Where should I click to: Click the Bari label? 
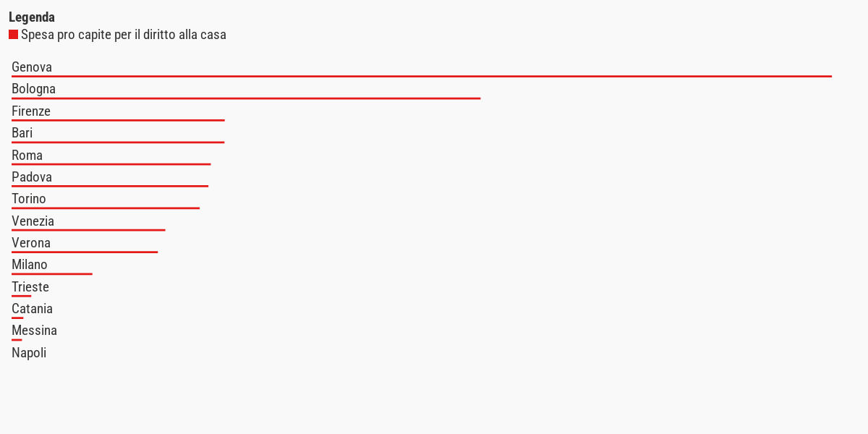pyautogui.click(x=22, y=133)
